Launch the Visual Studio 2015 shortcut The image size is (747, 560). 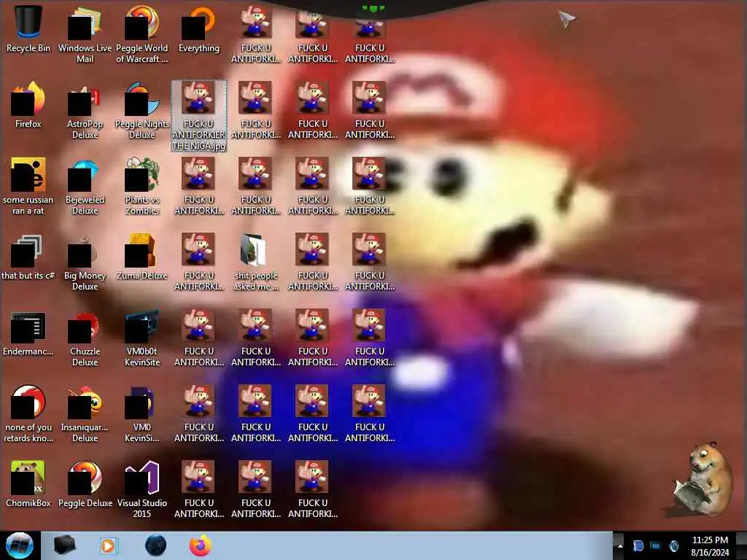tap(142, 489)
